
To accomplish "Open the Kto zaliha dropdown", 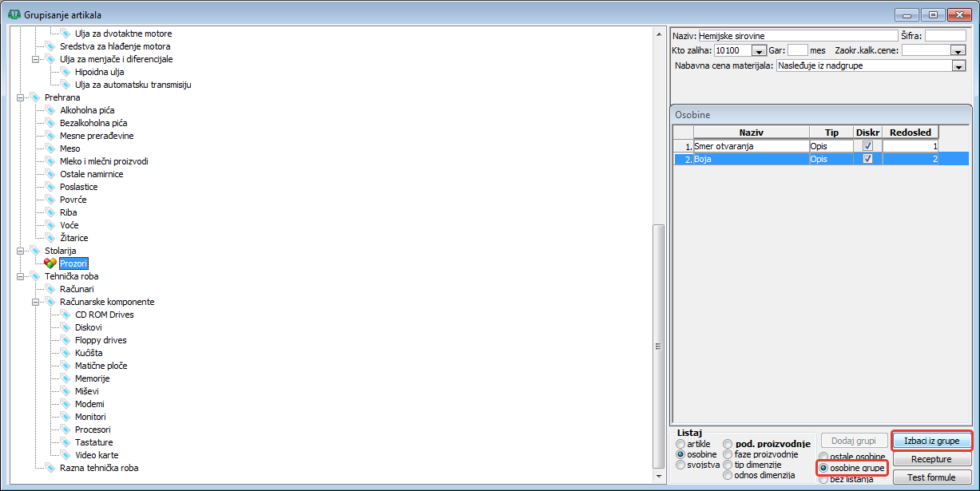I will 759,51.
